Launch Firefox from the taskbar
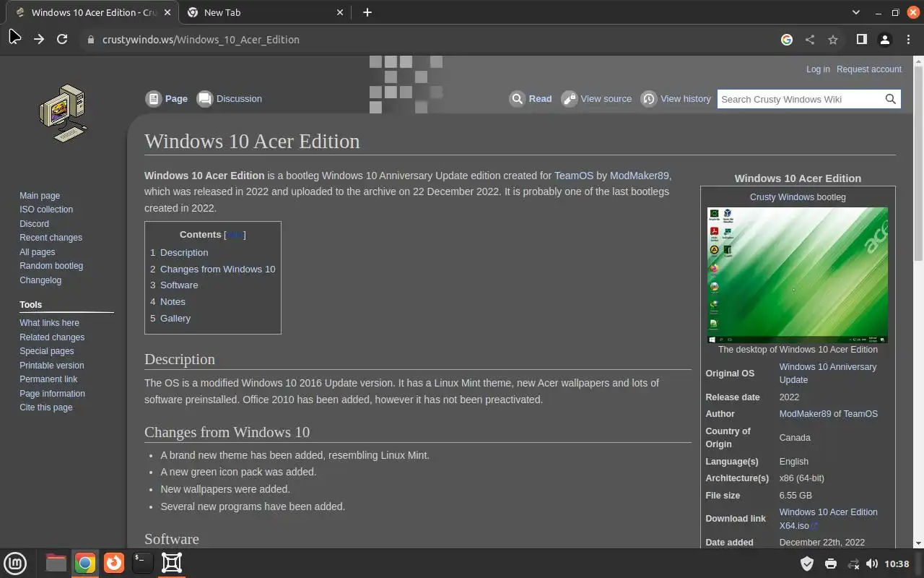The height and width of the screenshot is (578, 924). tap(113, 563)
